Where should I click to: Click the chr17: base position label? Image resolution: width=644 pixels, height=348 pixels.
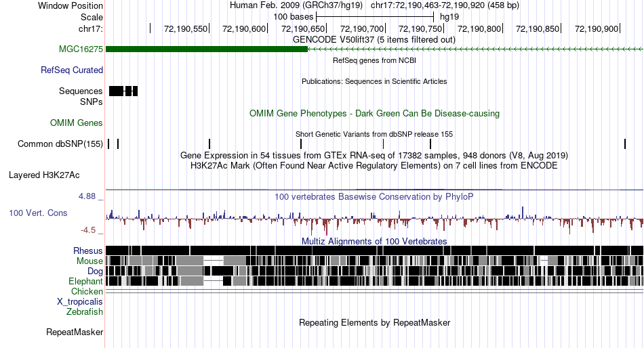tap(90, 28)
